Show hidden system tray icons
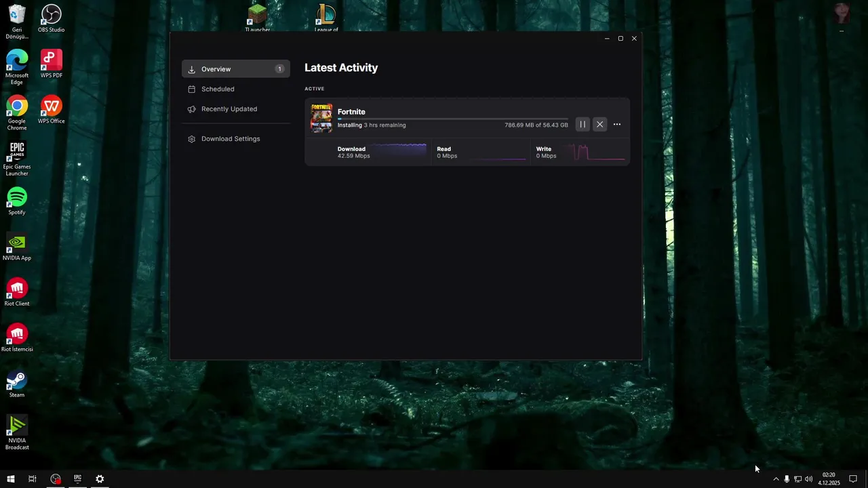The height and width of the screenshot is (488, 868). 776,479
